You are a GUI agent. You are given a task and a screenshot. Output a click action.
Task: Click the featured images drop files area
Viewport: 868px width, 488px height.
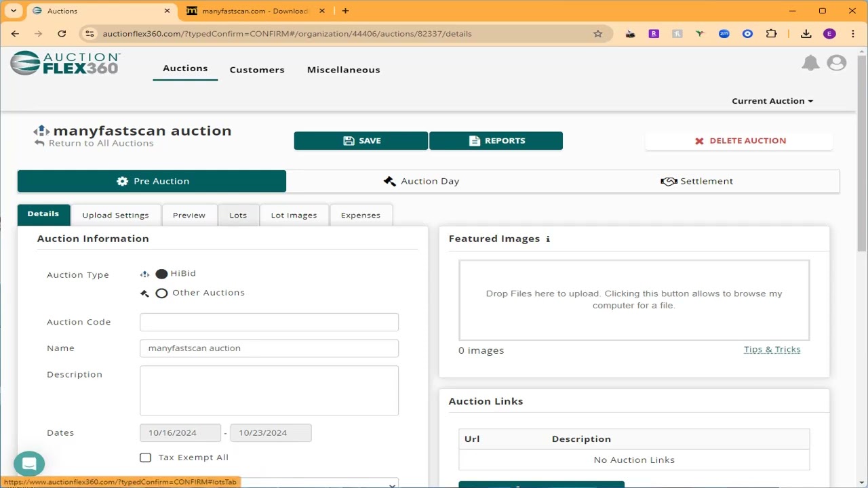click(634, 300)
